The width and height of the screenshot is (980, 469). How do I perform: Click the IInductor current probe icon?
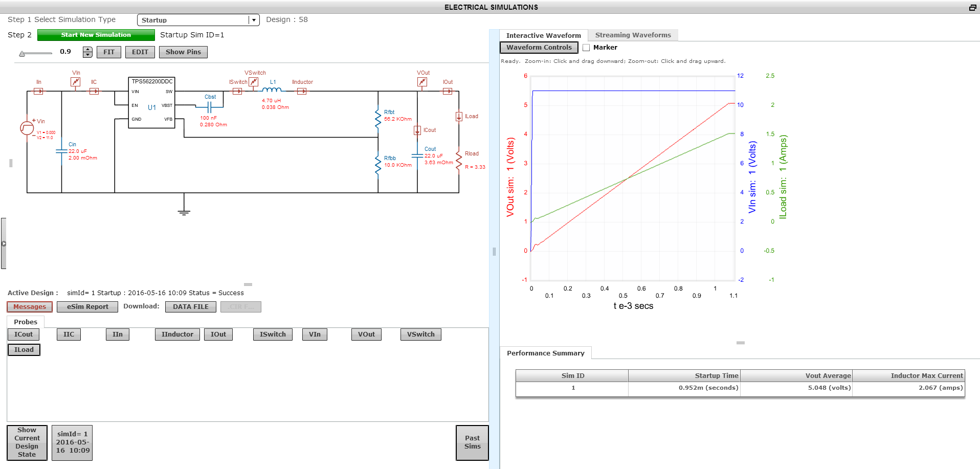(x=302, y=91)
